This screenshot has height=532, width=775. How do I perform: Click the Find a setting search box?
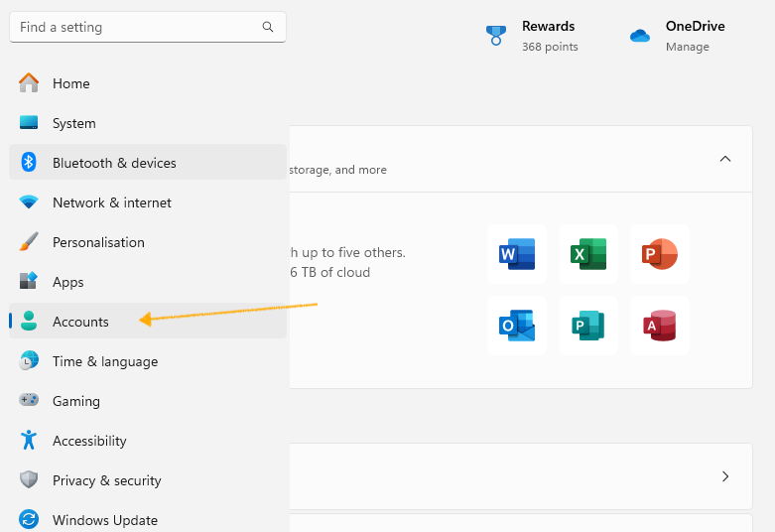148,27
